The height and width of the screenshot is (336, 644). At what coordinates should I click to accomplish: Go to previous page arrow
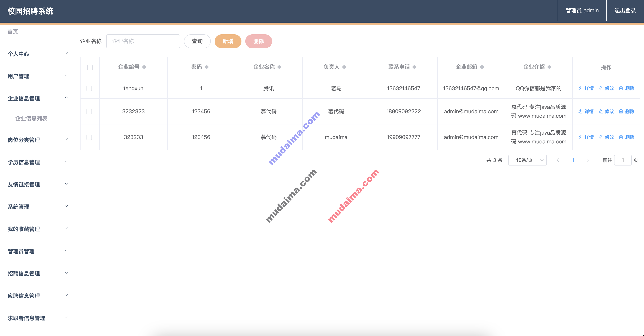(558, 160)
